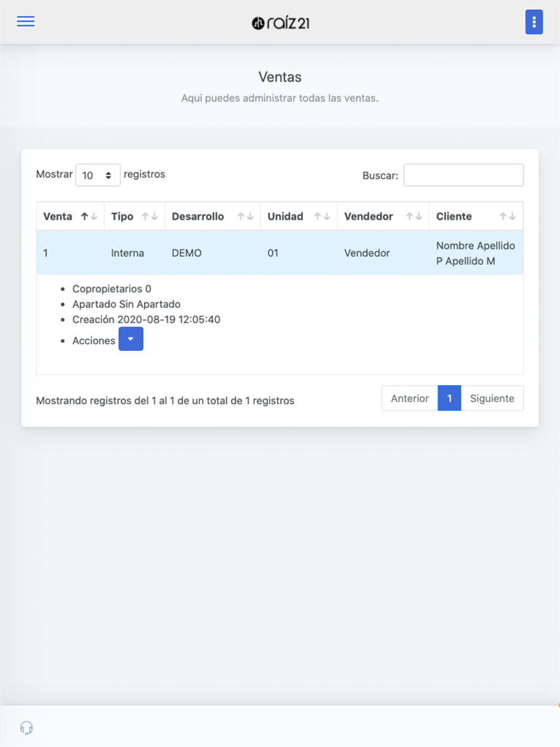560x747 pixels.
Task: Click the Siguiente pagination button
Action: pos(492,398)
